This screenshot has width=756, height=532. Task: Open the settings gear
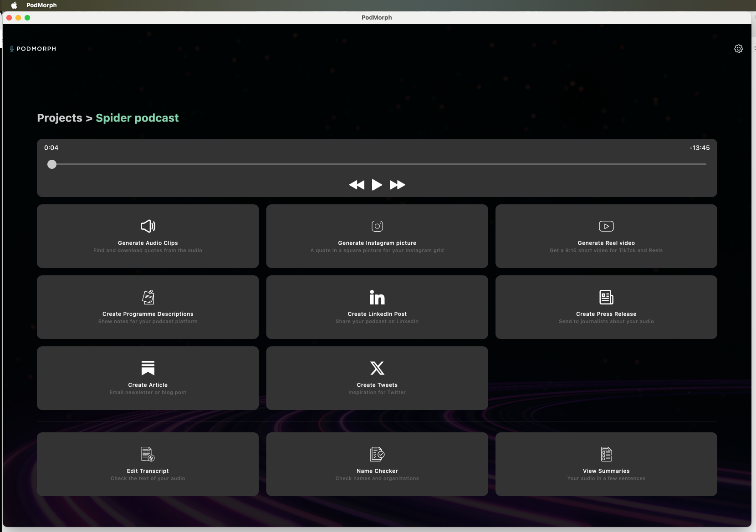(x=738, y=48)
